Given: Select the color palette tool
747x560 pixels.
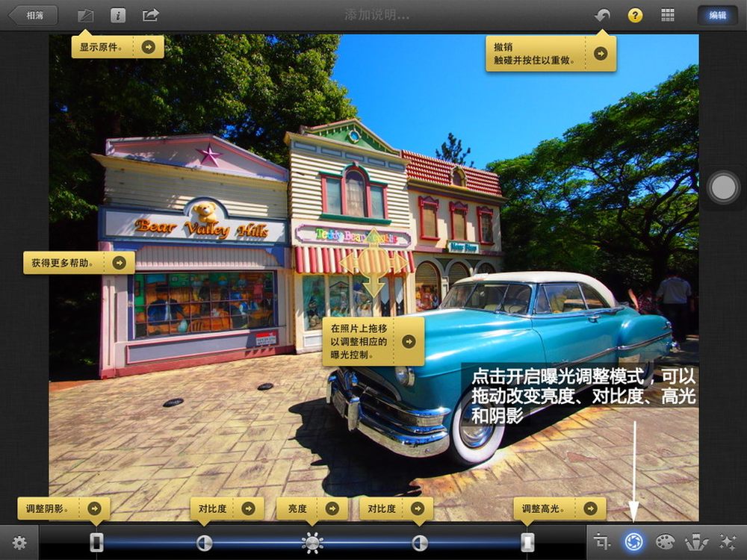Looking at the screenshot, I should click(665, 542).
